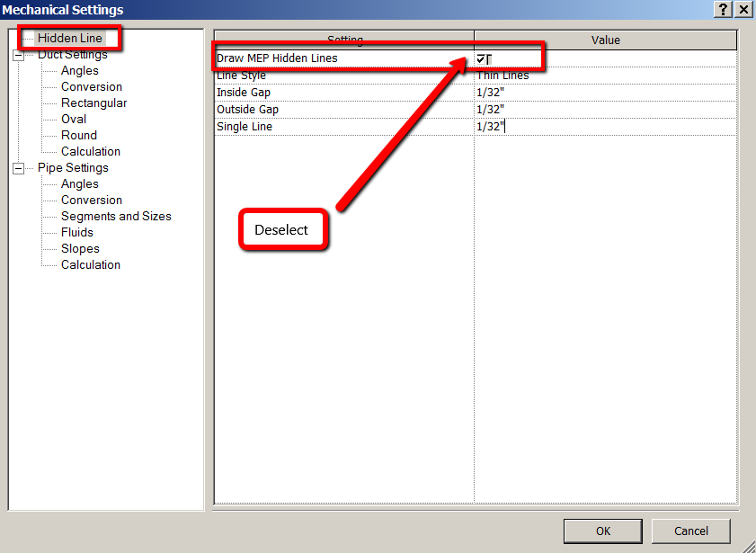Select Conversion under Duct Settings

93,86
